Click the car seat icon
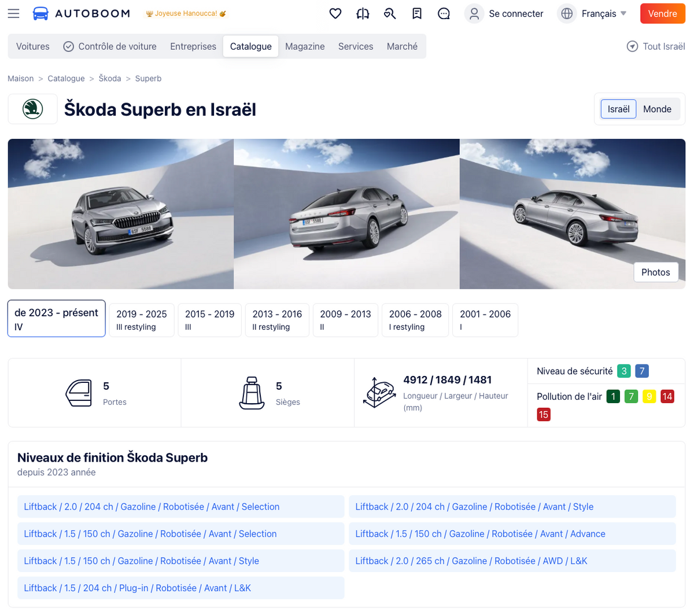 coord(252,393)
